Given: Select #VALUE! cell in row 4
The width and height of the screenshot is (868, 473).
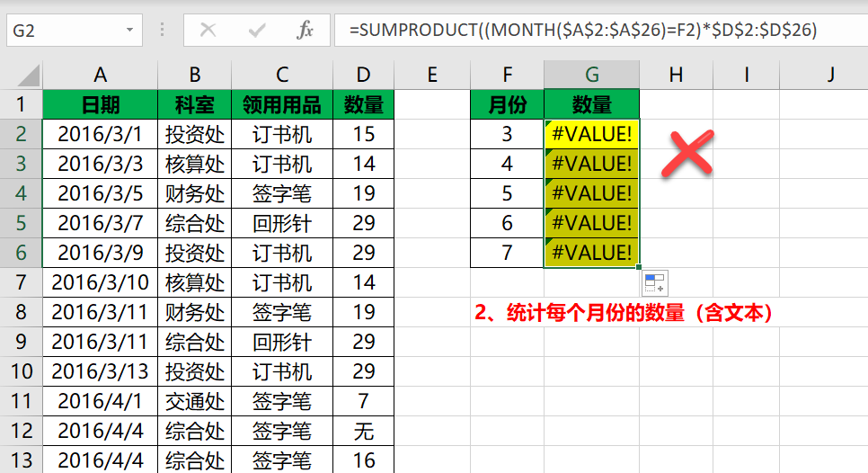Looking at the screenshot, I should 592,193.
